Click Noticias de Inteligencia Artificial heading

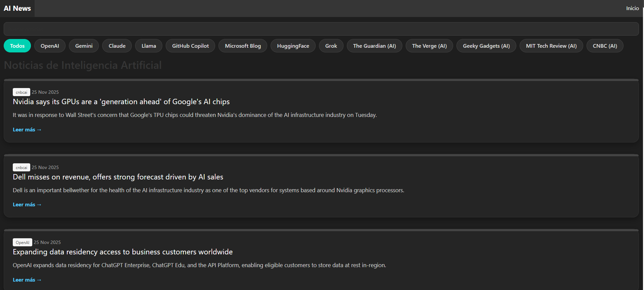(x=83, y=65)
